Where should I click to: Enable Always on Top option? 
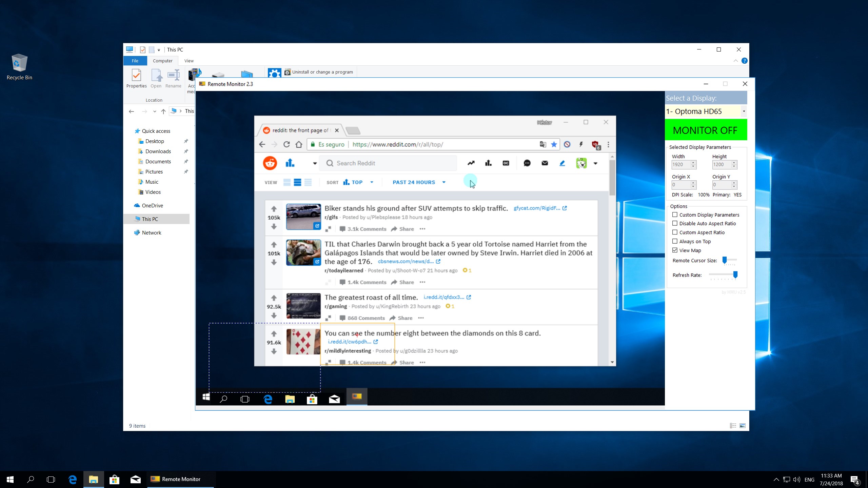[x=675, y=241]
